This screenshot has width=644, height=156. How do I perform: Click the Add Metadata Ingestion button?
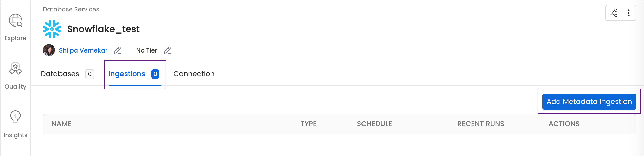(x=589, y=101)
